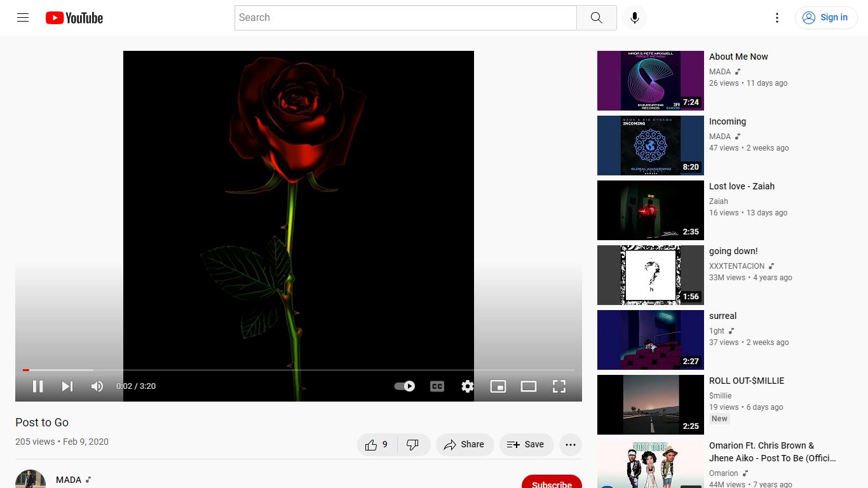Open the hamburger guide menu
Image resolution: width=868 pixels, height=488 pixels.
click(x=23, y=18)
